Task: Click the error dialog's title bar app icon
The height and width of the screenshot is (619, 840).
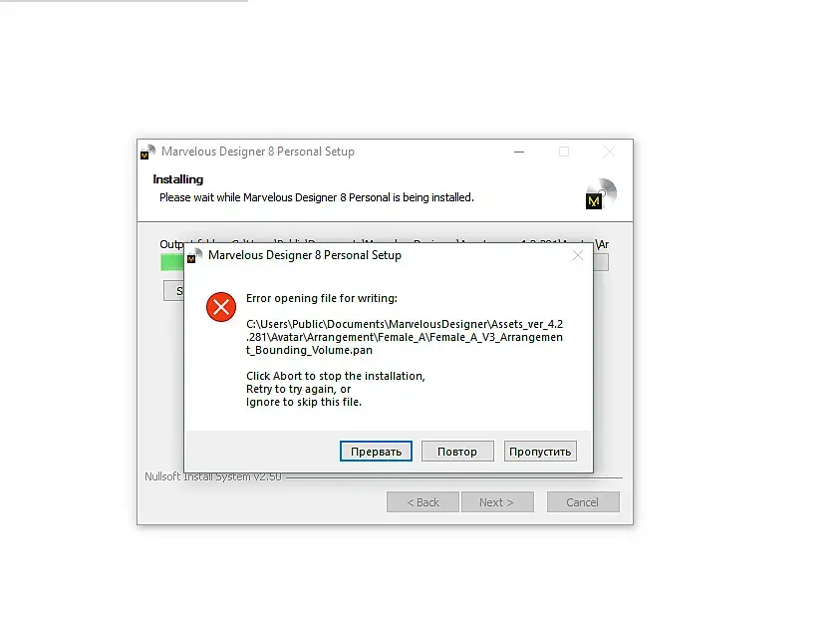Action: click(x=194, y=256)
